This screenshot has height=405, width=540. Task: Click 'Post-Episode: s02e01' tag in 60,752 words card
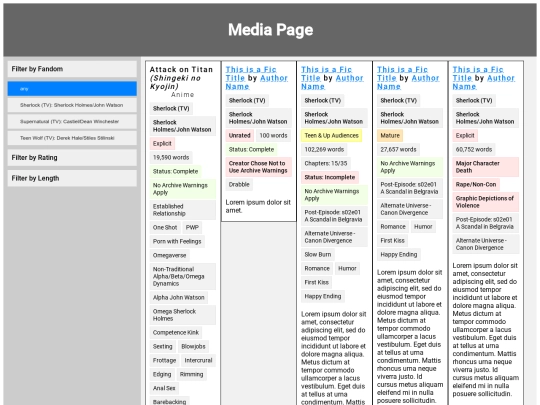[486, 223]
